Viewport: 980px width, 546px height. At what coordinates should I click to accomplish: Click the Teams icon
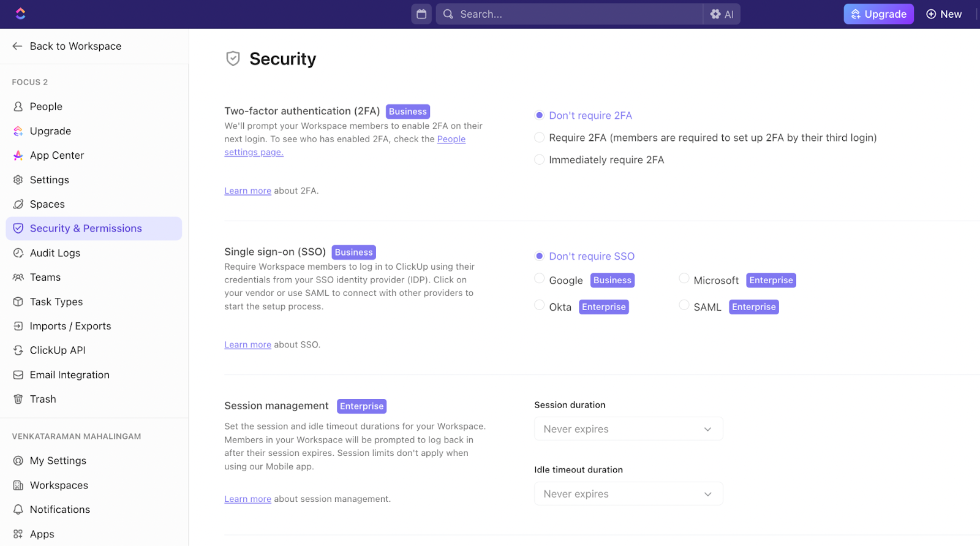click(x=18, y=278)
